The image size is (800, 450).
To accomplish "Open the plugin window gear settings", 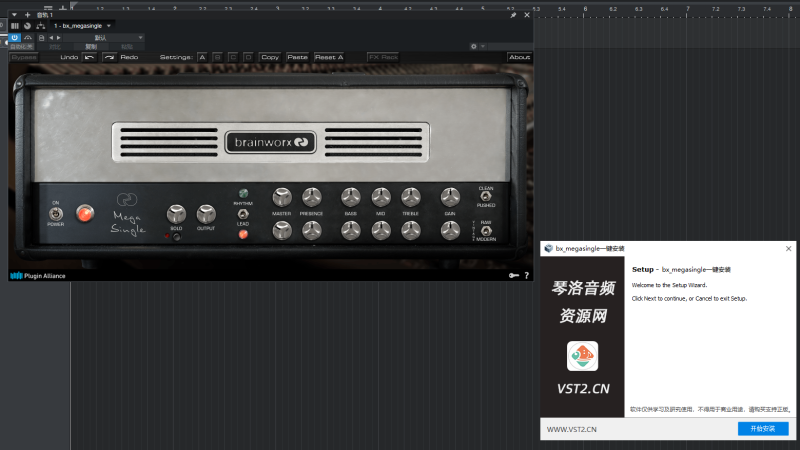I will 474,46.
